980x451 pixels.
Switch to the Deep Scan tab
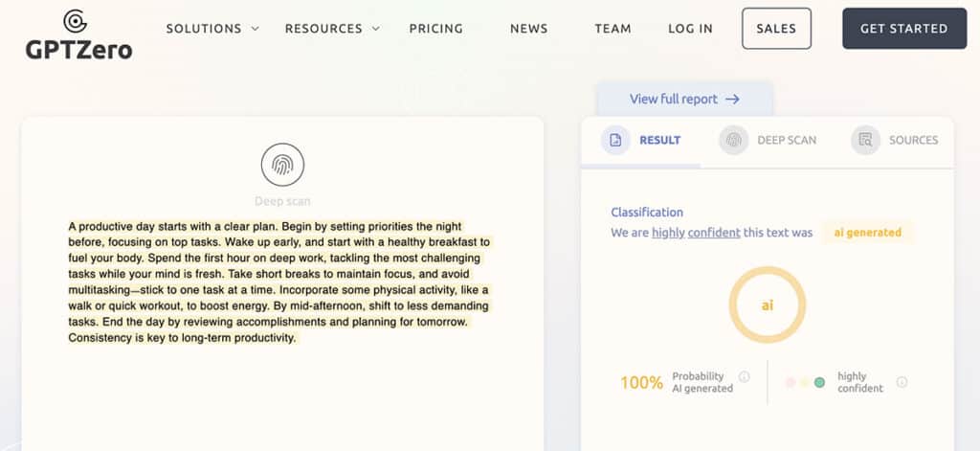click(768, 140)
